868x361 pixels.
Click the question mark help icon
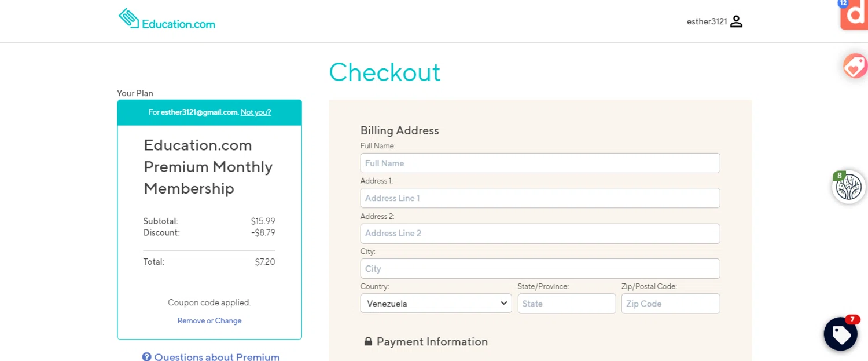point(146,357)
